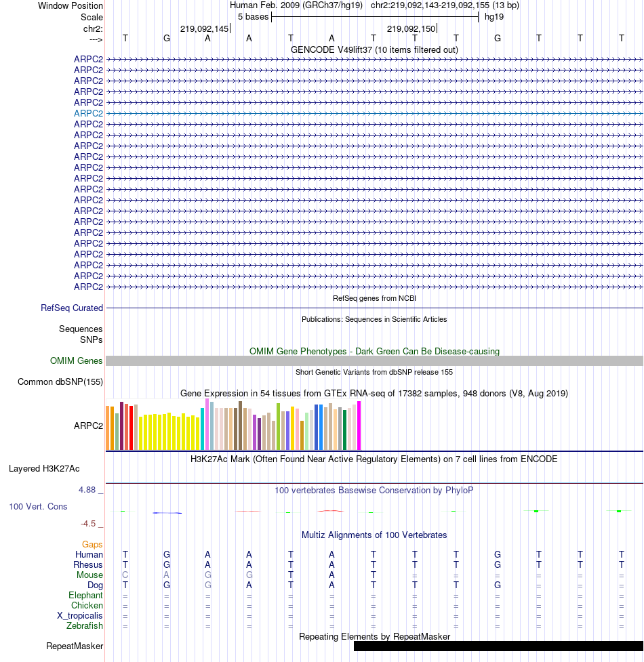Open the GTEx Gene Expression in 54 tissues title
The width and height of the screenshot is (644, 662).
click(374, 394)
